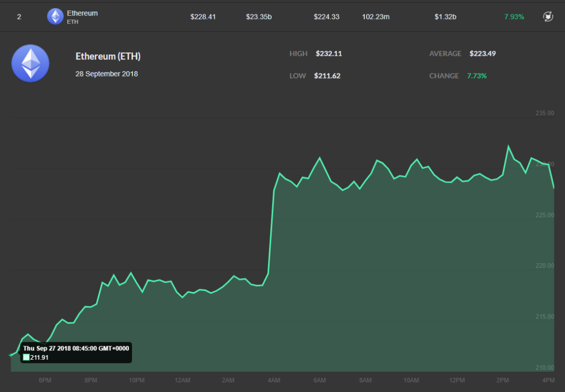
Task: Click the 6PM label on the time axis
Action: 45,381
